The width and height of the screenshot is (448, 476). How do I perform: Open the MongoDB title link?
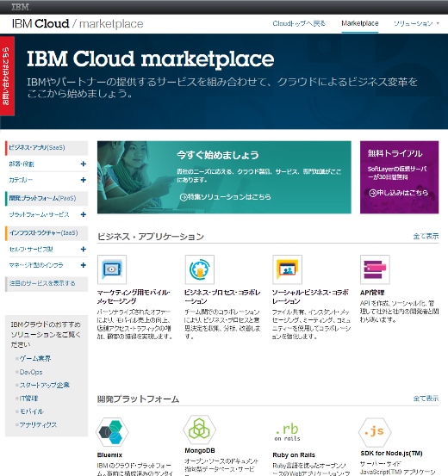tap(200, 451)
